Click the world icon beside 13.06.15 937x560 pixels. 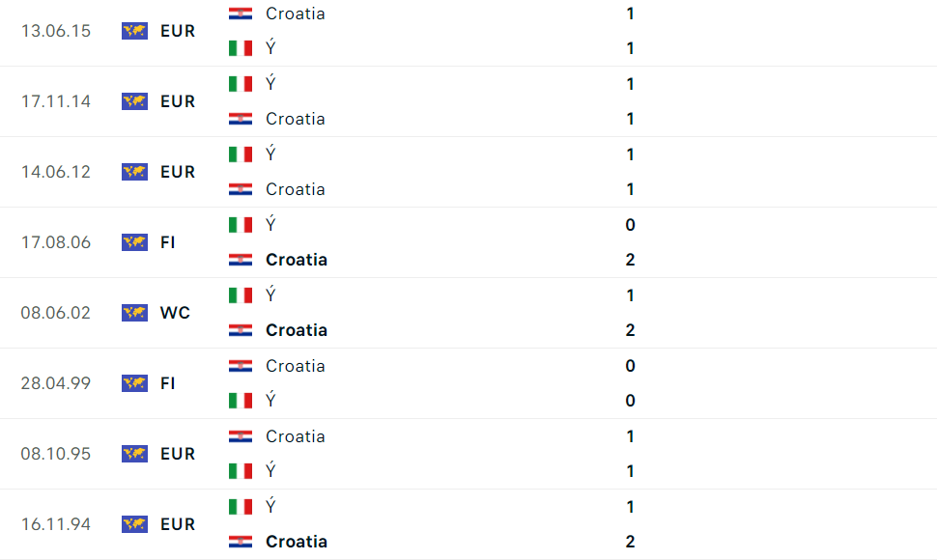(x=134, y=31)
